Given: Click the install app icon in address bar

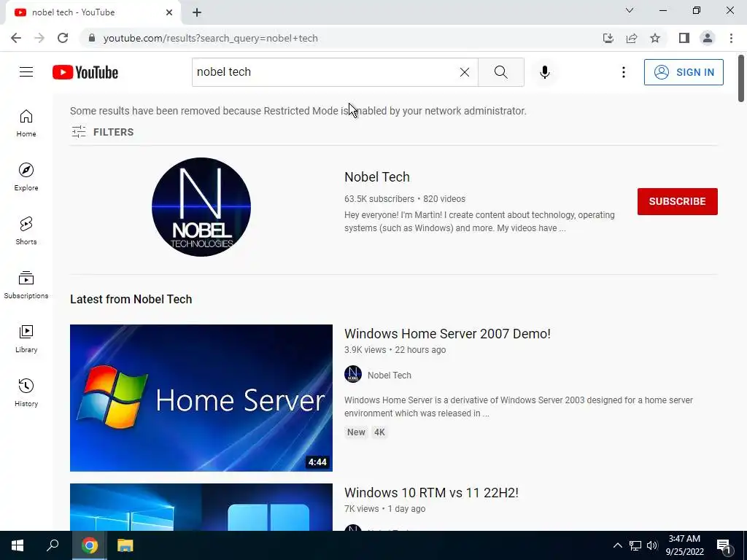Looking at the screenshot, I should 608,38.
